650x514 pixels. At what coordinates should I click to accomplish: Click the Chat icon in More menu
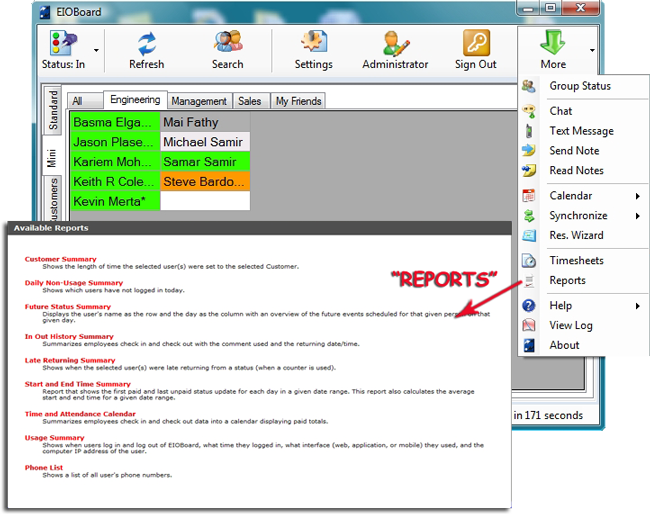529,111
